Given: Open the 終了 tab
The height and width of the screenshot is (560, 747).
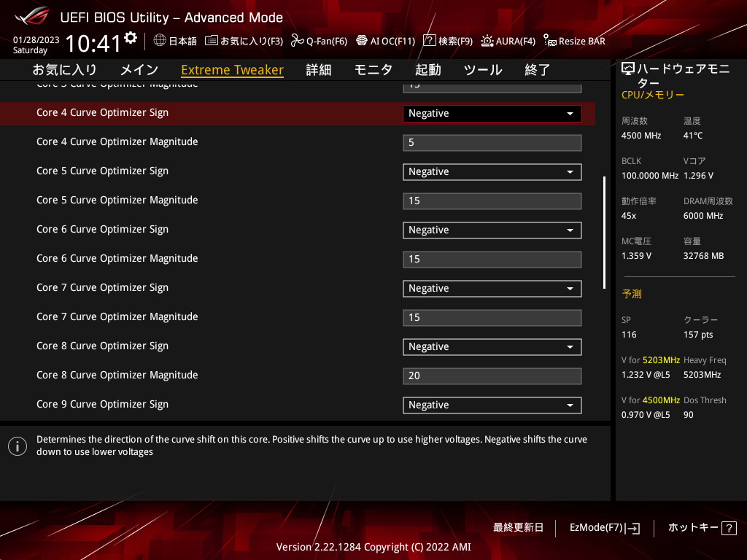Looking at the screenshot, I should click(x=538, y=70).
